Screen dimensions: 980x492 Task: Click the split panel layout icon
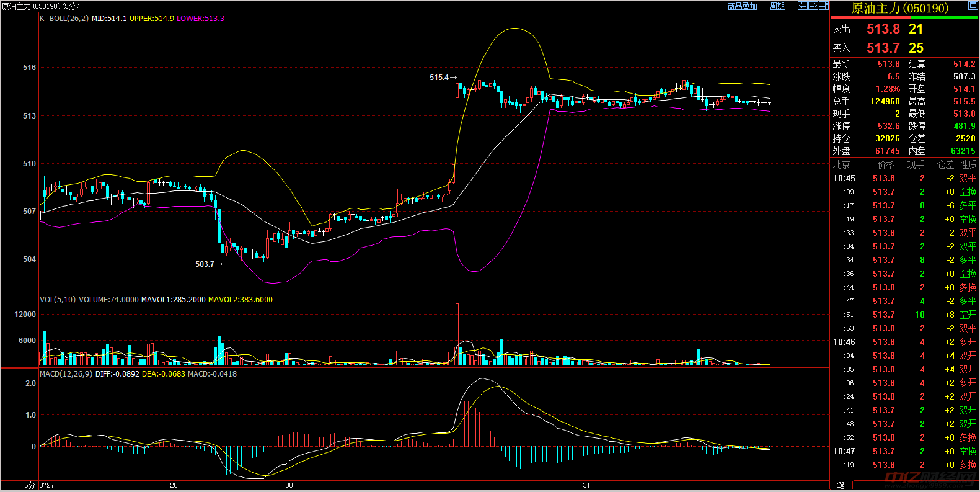(823, 6)
